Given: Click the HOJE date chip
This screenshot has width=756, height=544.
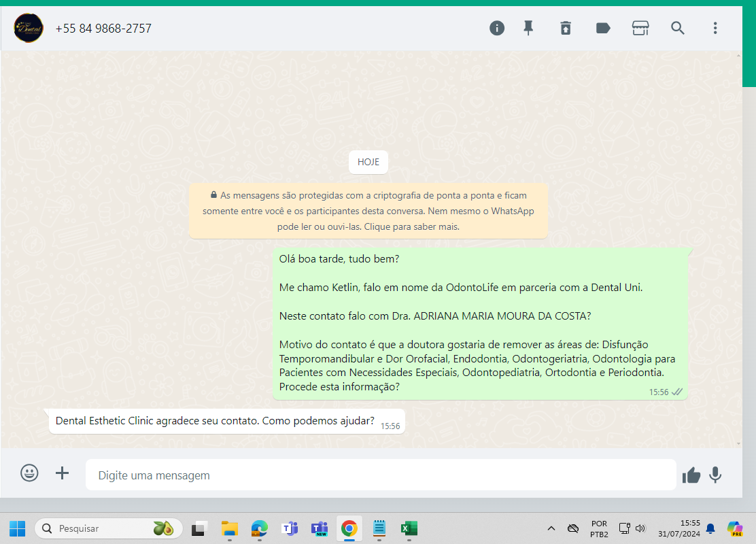Looking at the screenshot, I should click(368, 162).
